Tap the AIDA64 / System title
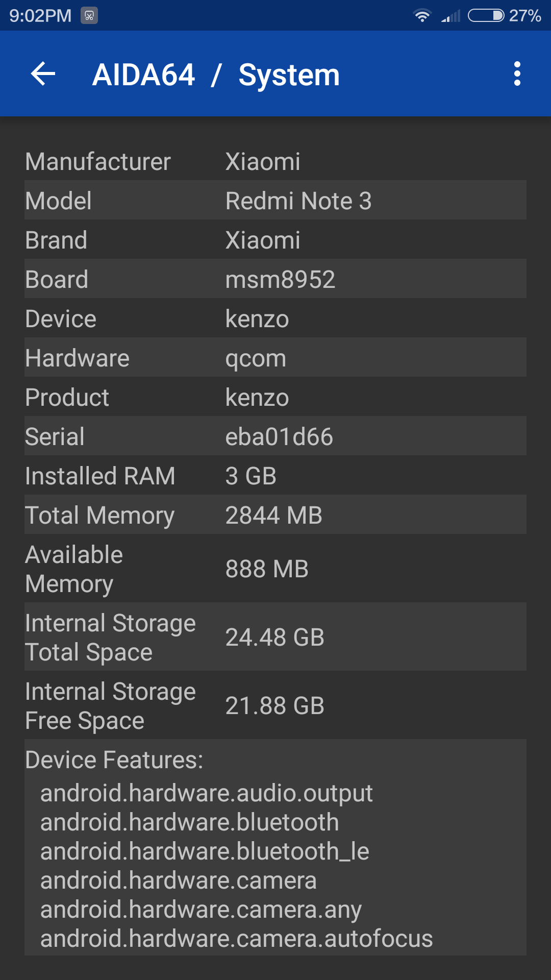551x980 pixels. (216, 75)
